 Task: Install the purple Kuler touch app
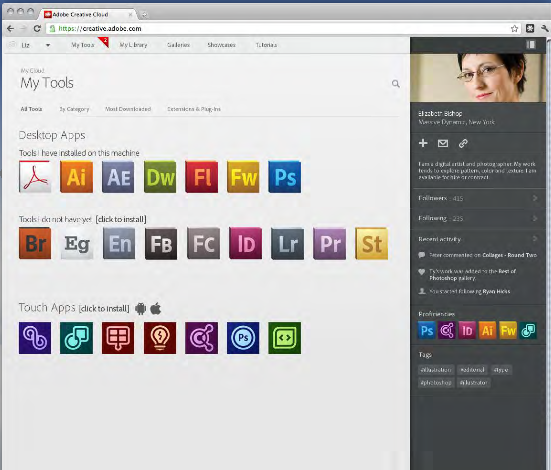click(201, 338)
